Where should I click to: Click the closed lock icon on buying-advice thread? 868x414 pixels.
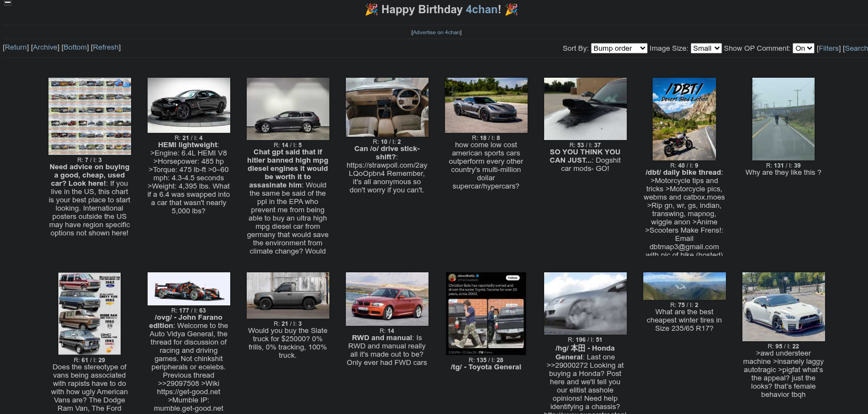click(127, 83)
